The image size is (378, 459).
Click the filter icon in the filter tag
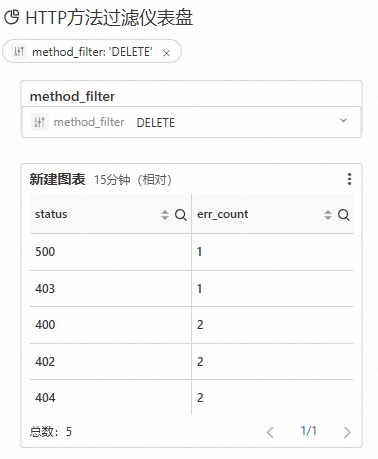click(x=19, y=51)
